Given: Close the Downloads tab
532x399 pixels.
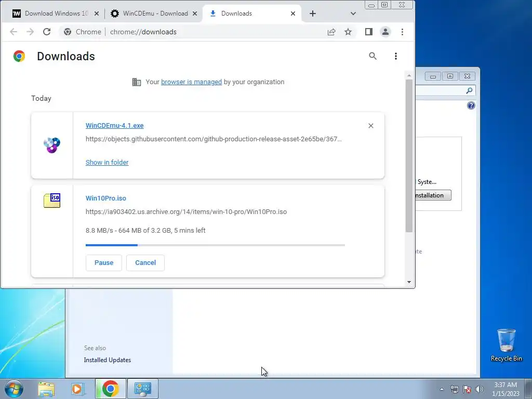Looking at the screenshot, I should click(x=293, y=14).
